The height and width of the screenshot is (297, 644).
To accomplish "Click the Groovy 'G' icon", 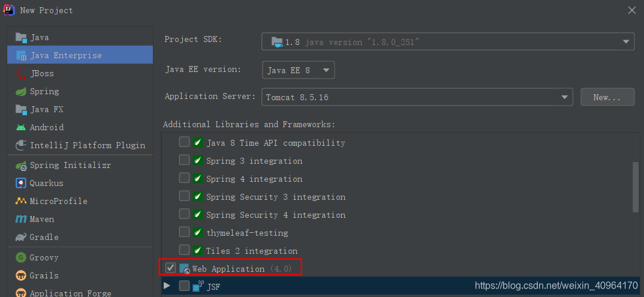I will tap(21, 257).
